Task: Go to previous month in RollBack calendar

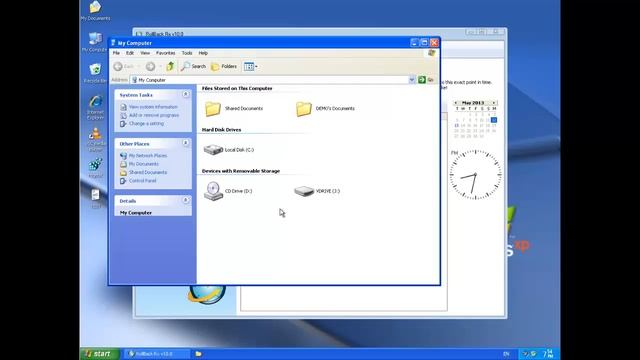Action: click(456, 103)
